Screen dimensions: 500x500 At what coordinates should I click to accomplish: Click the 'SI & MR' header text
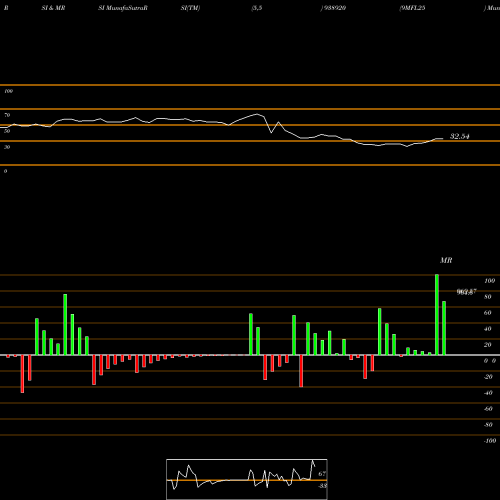(53, 8)
